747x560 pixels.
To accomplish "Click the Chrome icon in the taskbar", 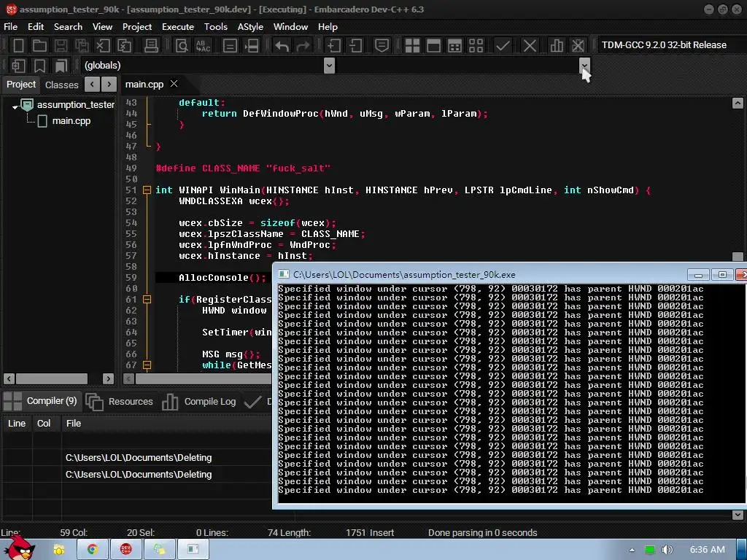I will 93,549.
